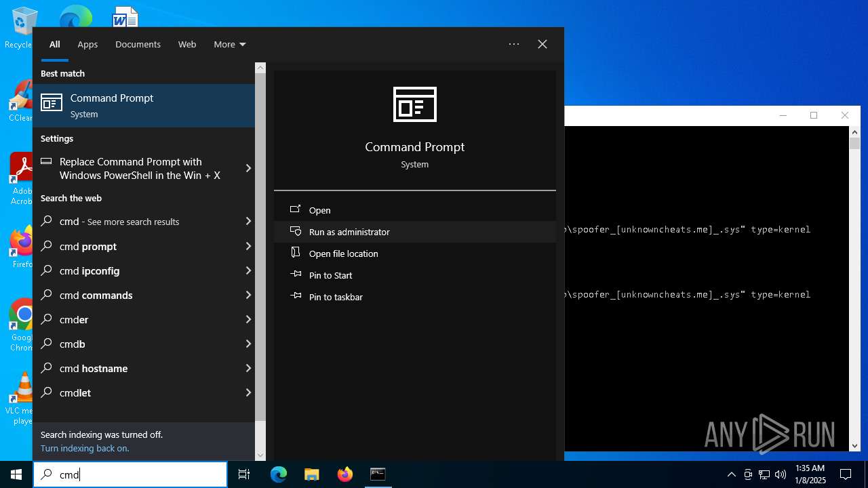Choose Open for Command Prompt
The image size is (868, 488).
click(415, 210)
